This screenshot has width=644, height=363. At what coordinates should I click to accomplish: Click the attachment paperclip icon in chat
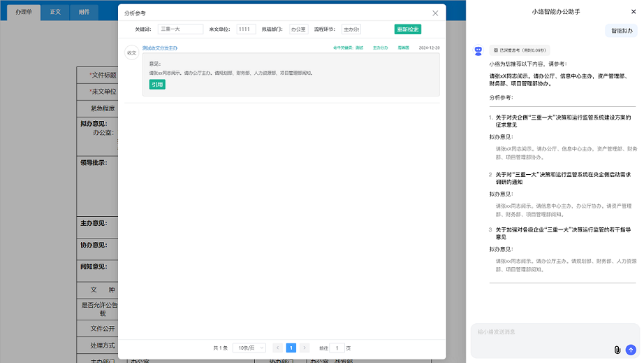click(x=617, y=350)
